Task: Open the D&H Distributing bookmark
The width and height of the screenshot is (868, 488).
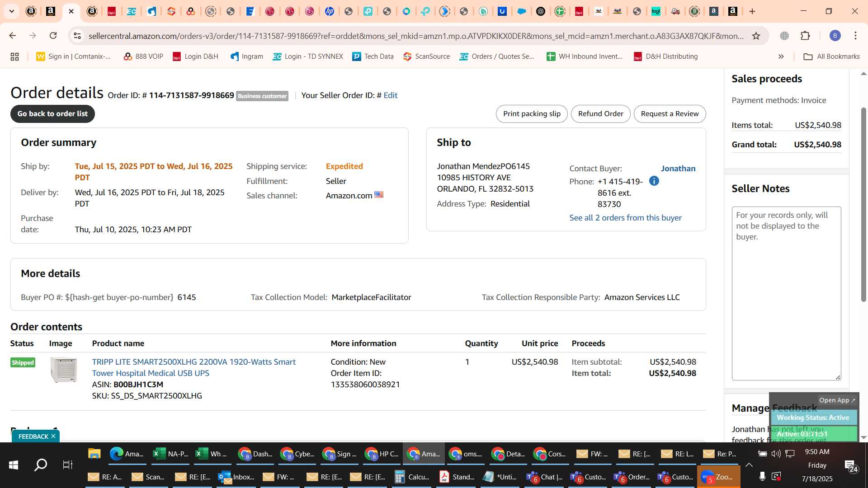Action: (x=666, y=56)
